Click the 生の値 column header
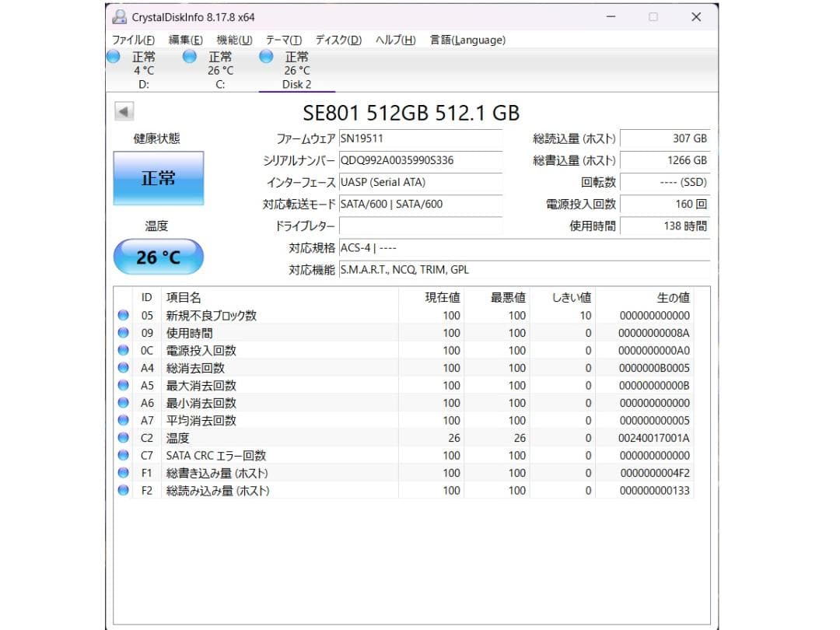 point(645,297)
